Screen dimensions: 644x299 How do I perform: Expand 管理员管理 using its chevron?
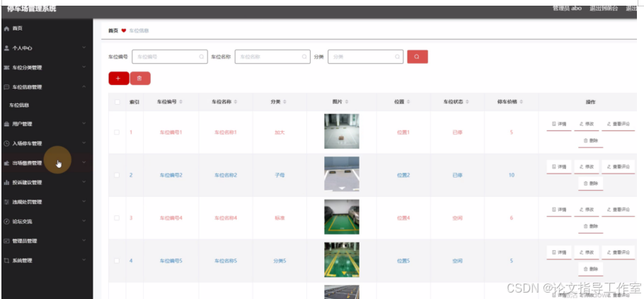[x=84, y=241]
